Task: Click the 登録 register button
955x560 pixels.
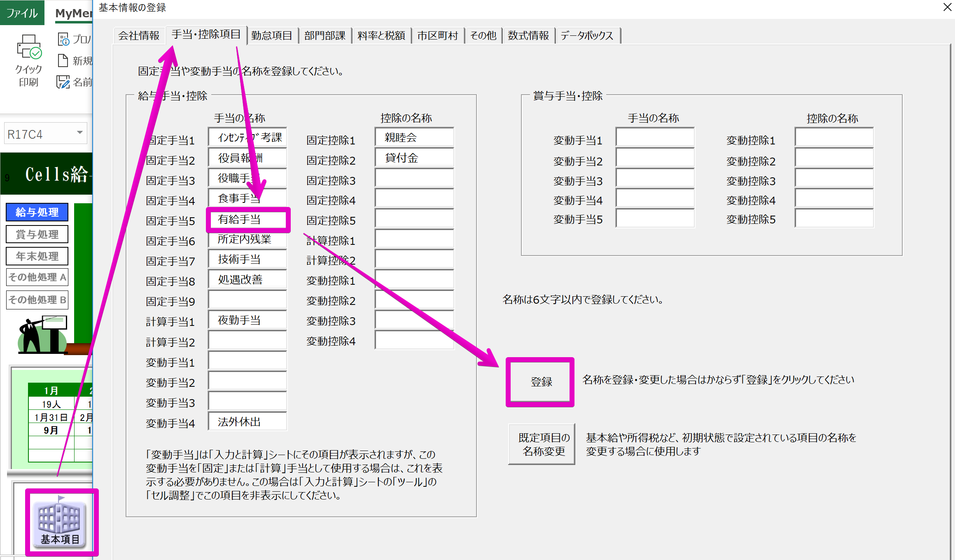Action: pos(541,382)
